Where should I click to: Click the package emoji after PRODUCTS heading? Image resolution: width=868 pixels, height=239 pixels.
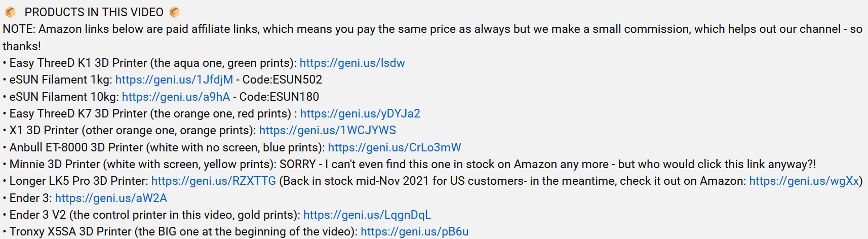[x=174, y=12]
